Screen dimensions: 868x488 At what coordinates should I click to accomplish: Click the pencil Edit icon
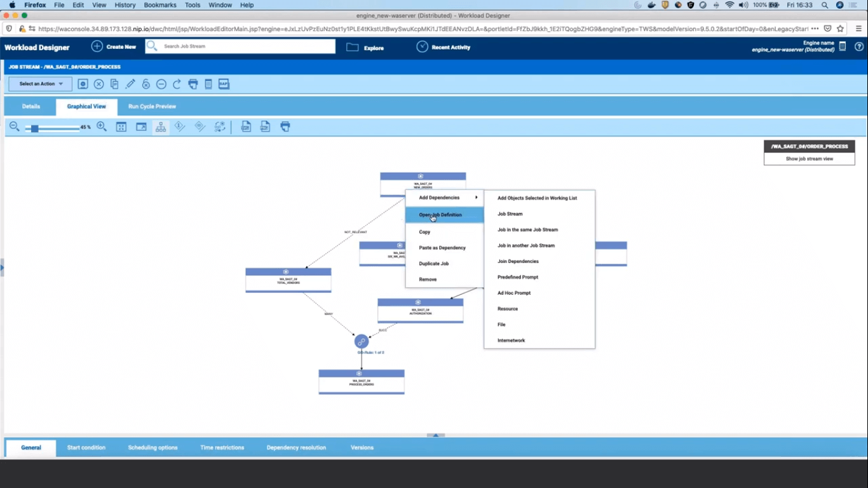(x=130, y=84)
